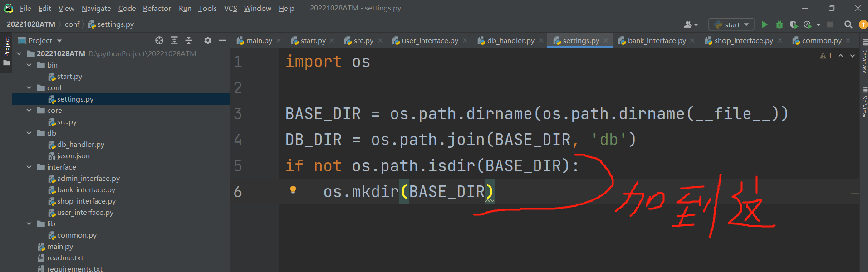Collapse the 20221028ATM root folder

point(19,53)
